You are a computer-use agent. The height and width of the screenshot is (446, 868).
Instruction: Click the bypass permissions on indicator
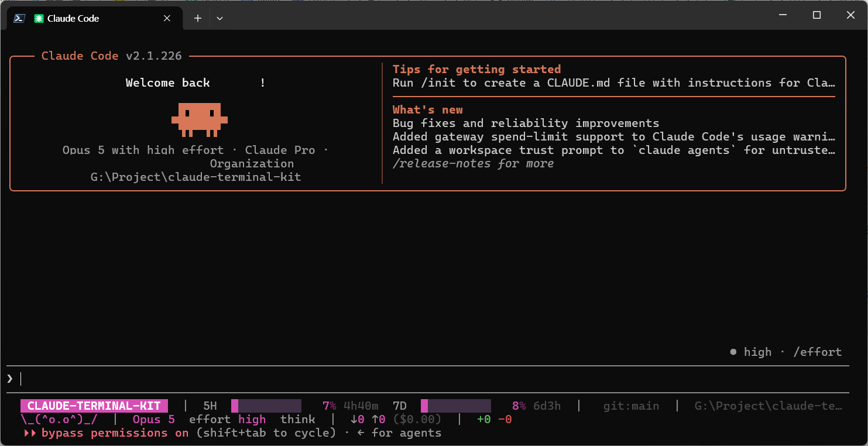click(115, 433)
